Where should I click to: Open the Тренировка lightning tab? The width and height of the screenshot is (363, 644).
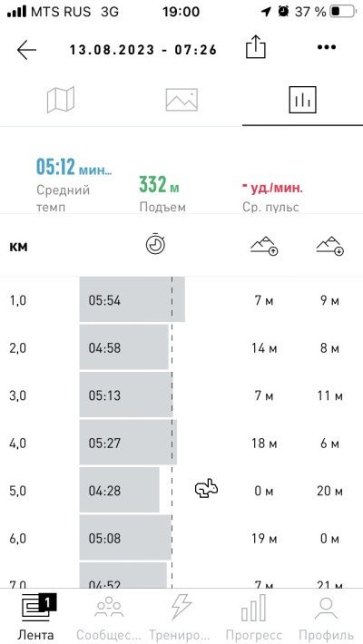181,618
